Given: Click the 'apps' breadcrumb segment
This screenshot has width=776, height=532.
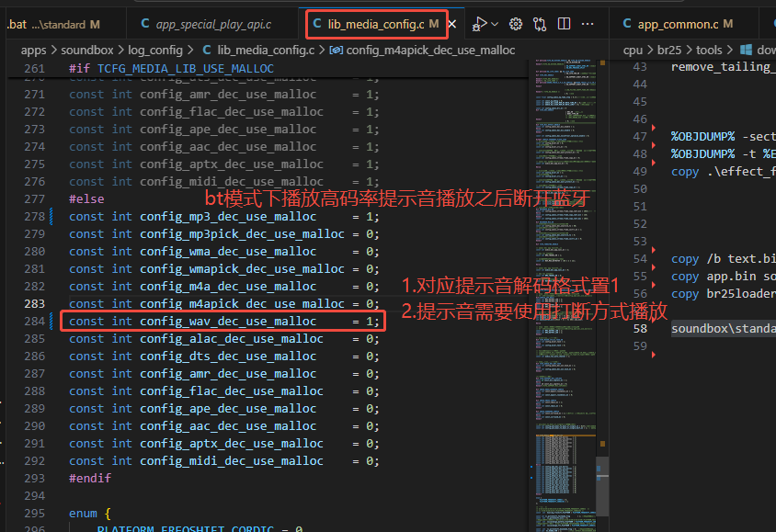Looking at the screenshot, I should click(x=33, y=50).
